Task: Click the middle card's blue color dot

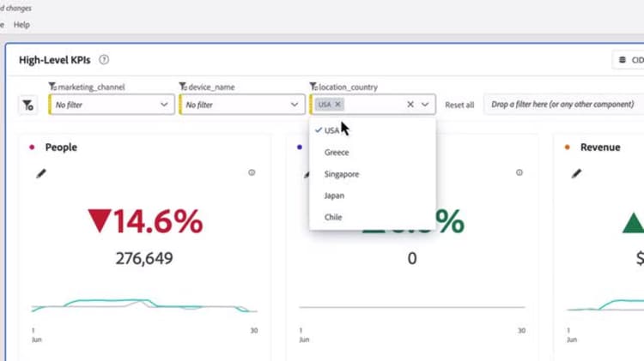Action: [300, 147]
